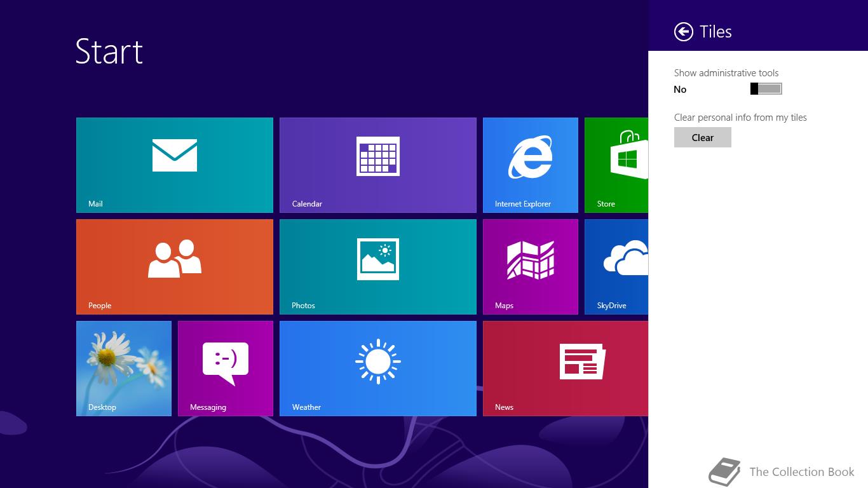Click Clear personal info button
Viewport: 868px width, 488px height.
(703, 137)
